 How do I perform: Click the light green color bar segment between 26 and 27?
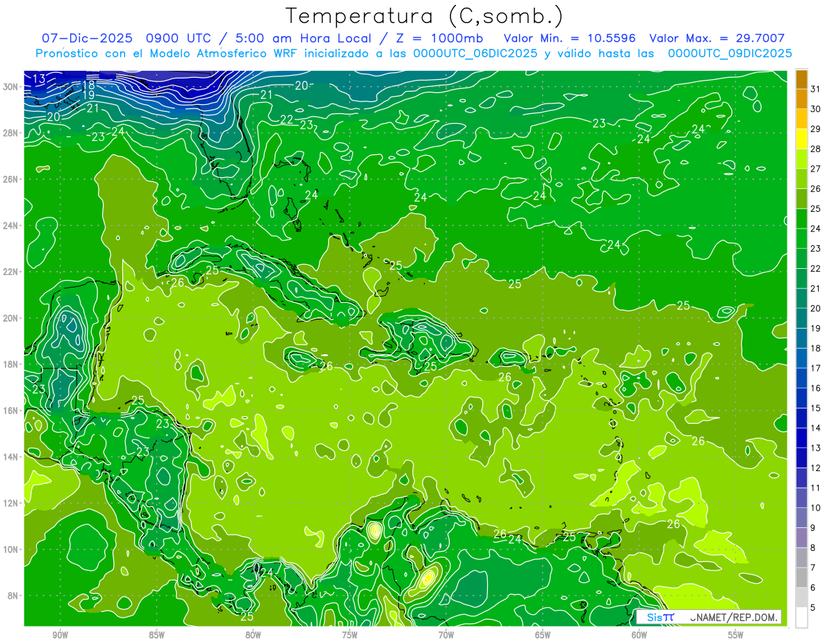click(801, 179)
